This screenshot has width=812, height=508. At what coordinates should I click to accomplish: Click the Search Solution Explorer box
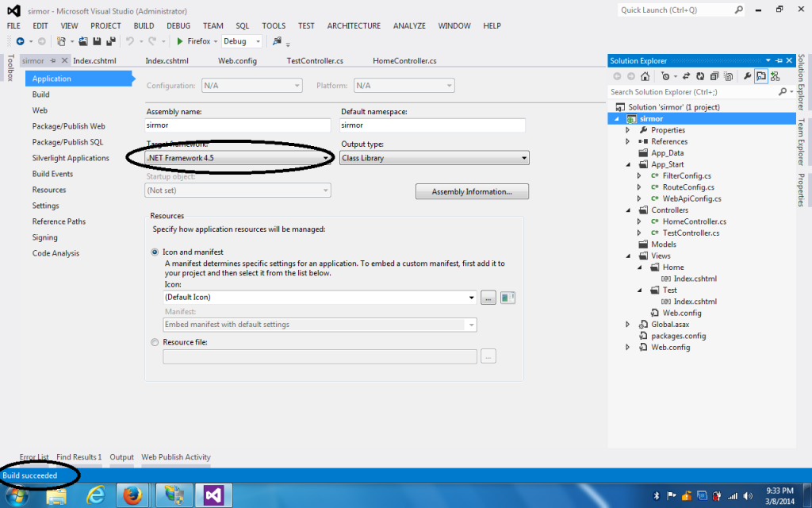(x=691, y=92)
